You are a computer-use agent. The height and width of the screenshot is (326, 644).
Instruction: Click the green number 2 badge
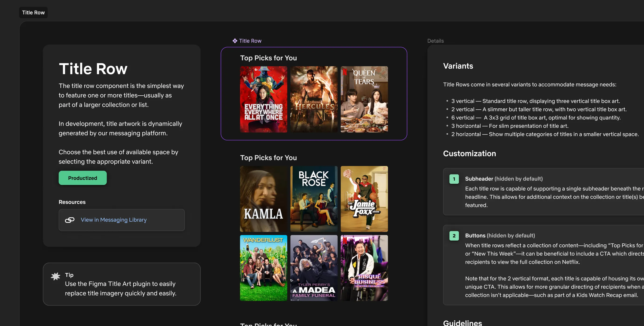[454, 236]
